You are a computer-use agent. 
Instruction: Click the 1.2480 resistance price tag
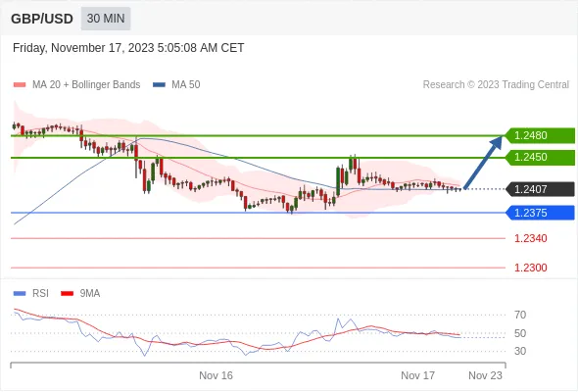click(540, 135)
